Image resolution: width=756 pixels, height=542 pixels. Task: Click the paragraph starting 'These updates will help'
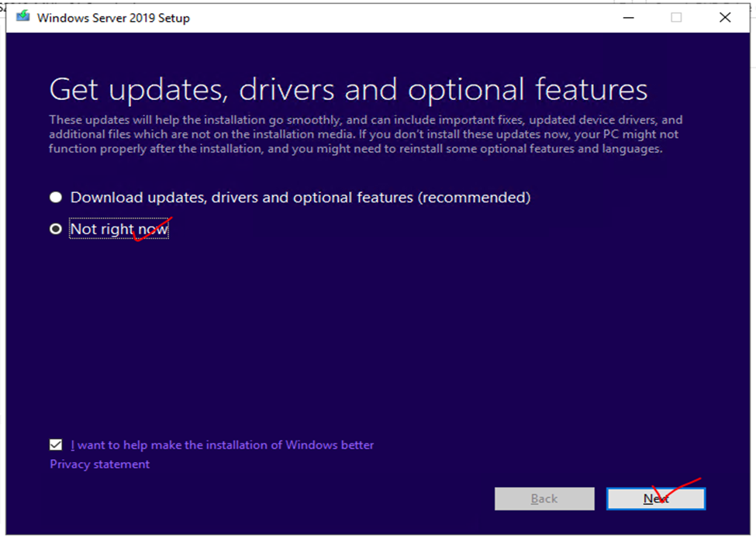(365, 134)
